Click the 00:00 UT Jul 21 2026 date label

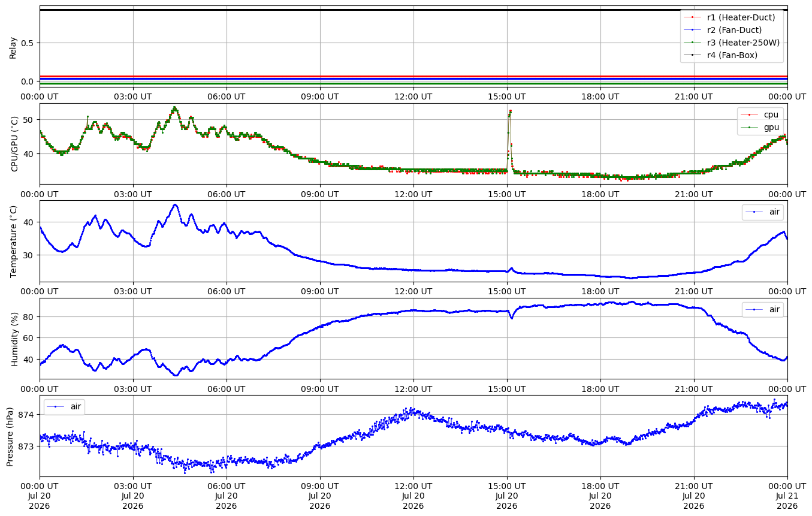point(787,496)
